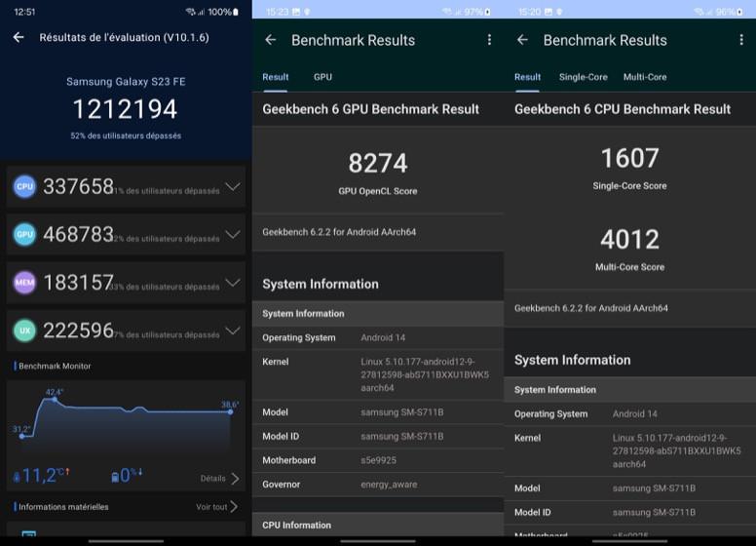Tap the battery drain 0% icon
The width and height of the screenshot is (756, 546).
[x=115, y=477]
